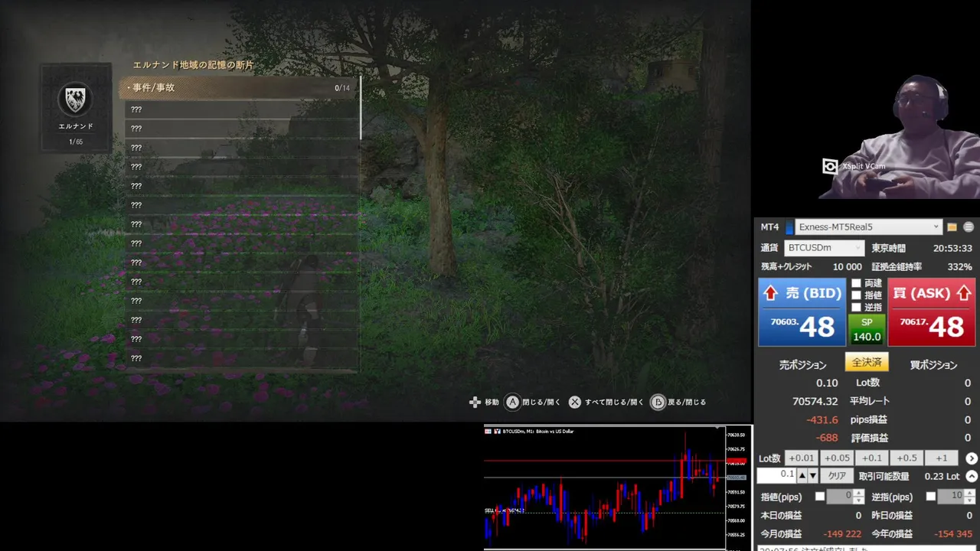Click the -154 345 yearly loss value

click(x=953, y=533)
